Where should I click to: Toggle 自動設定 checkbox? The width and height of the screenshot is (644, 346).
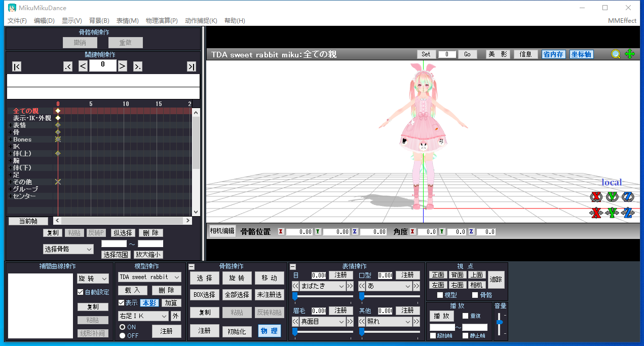[x=80, y=292]
